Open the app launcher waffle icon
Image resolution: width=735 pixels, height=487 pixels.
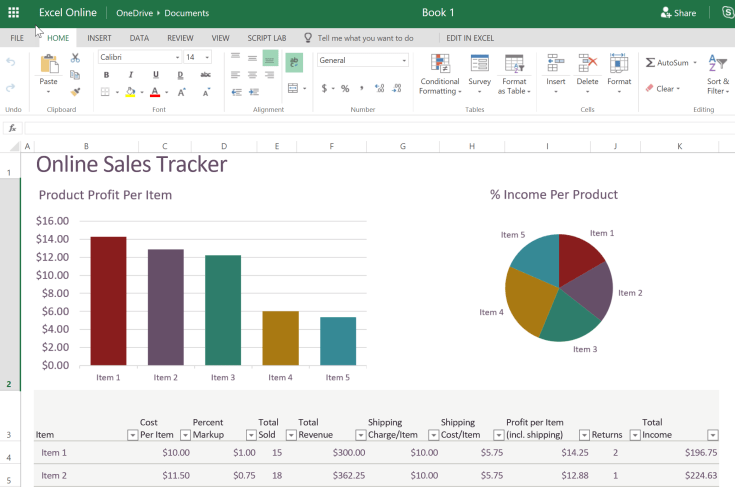click(14, 13)
